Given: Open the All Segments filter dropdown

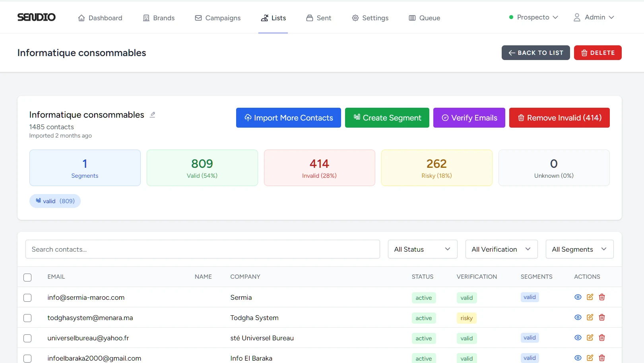Looking at the screenshot, I should click(x=580, y=249).
